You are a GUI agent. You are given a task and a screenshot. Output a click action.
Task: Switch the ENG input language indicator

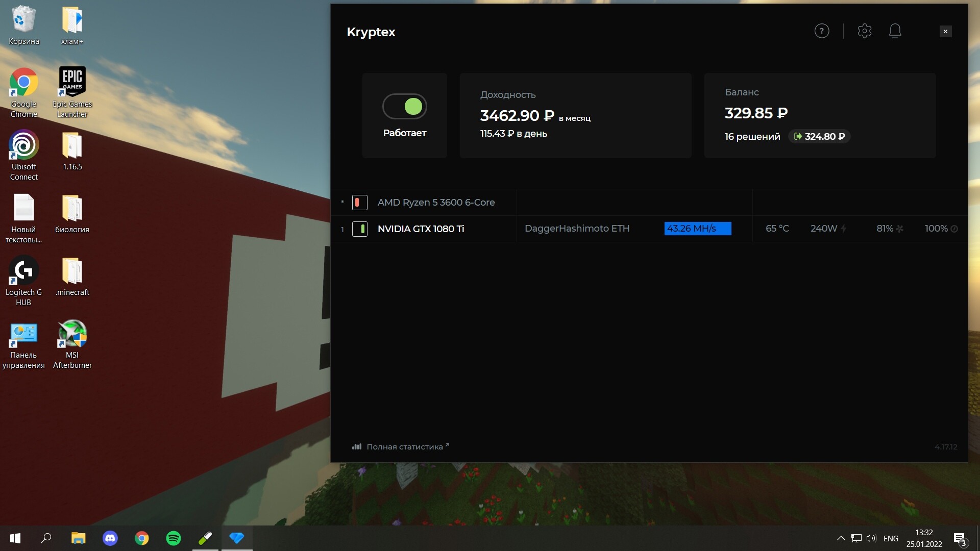tap(891, 538)
